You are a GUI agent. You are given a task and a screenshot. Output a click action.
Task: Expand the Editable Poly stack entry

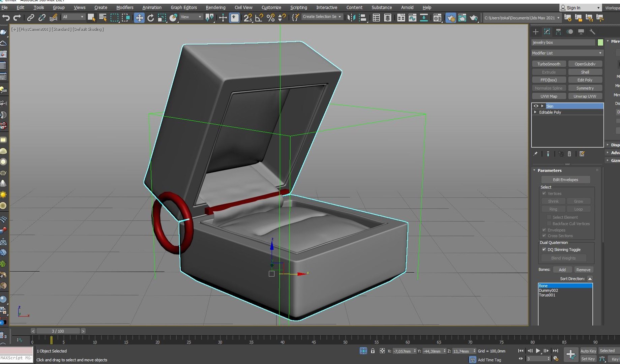(x=535, y=112)
